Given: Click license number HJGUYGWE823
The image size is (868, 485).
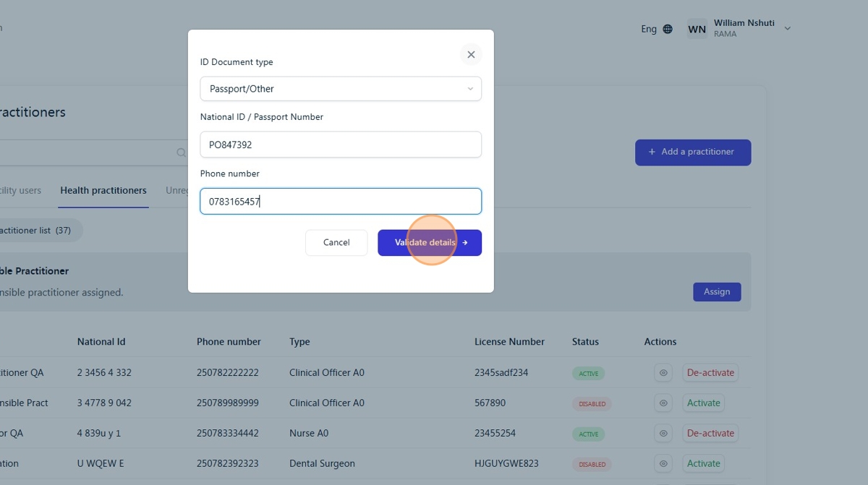Looking at the screenshot, I should coord(507,464).
